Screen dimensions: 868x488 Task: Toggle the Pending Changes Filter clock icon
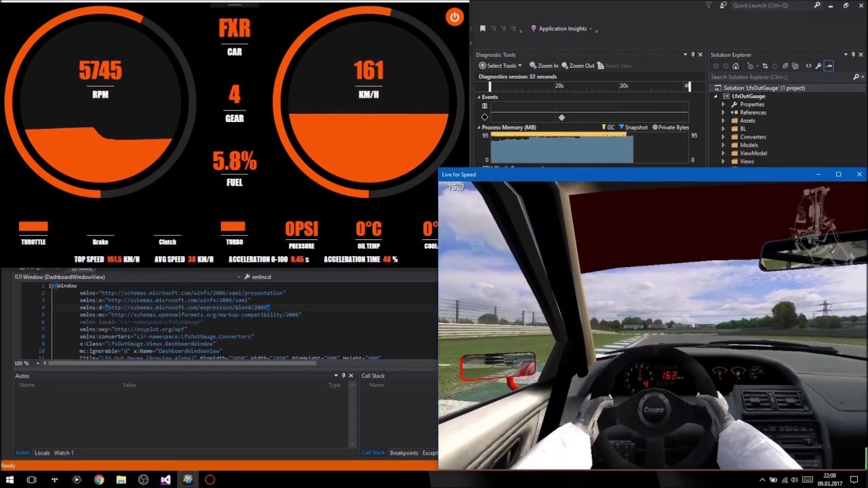(751, 66)
